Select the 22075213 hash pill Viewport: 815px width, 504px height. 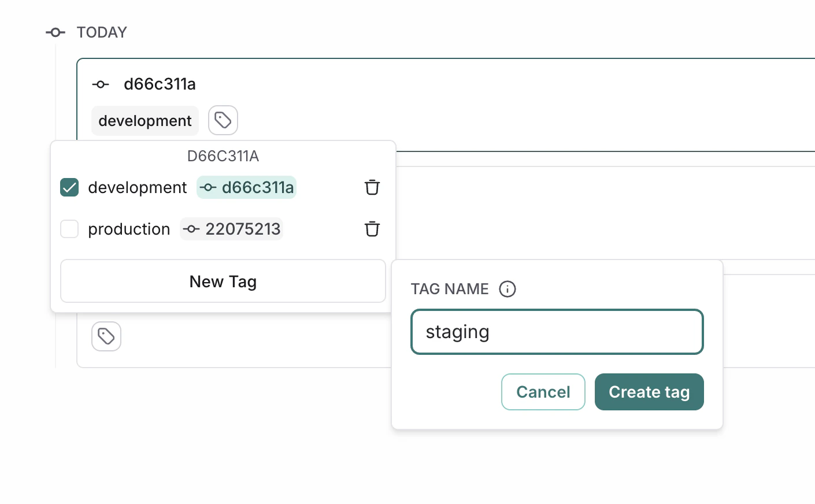(x=231, y=229)
